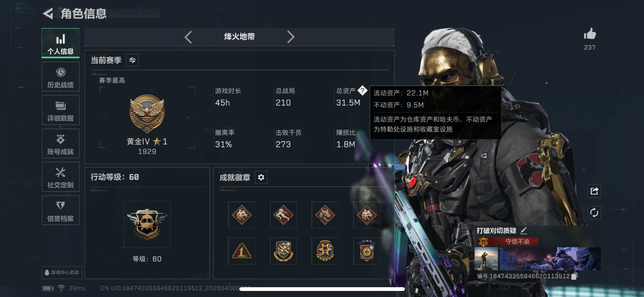Click the helicopter level 60 emblem
This screenshot has height=297, width=644.
147,224
